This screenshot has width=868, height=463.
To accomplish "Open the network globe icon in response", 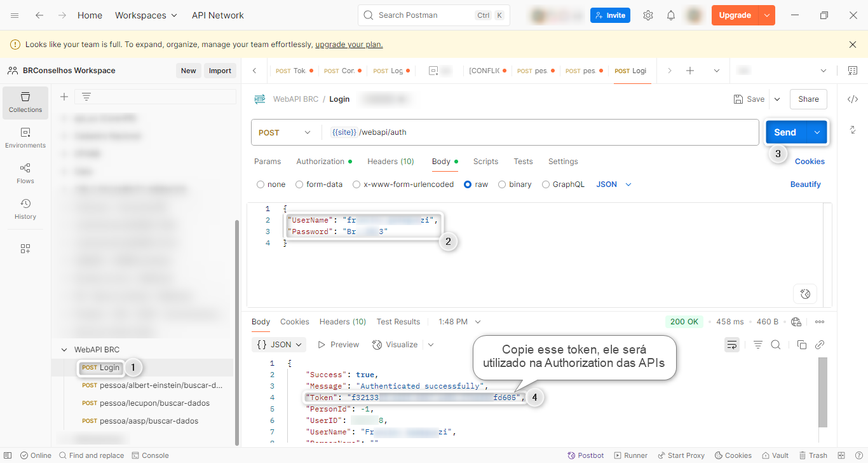I will [797, 322].
